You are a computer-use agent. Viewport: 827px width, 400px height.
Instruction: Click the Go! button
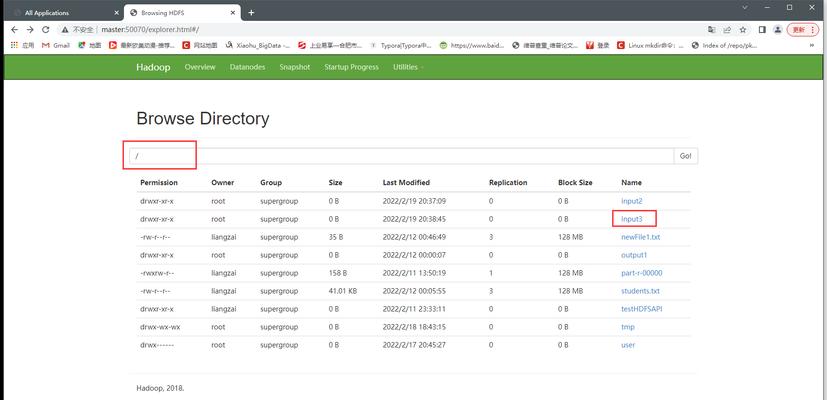tap(686, 156)
